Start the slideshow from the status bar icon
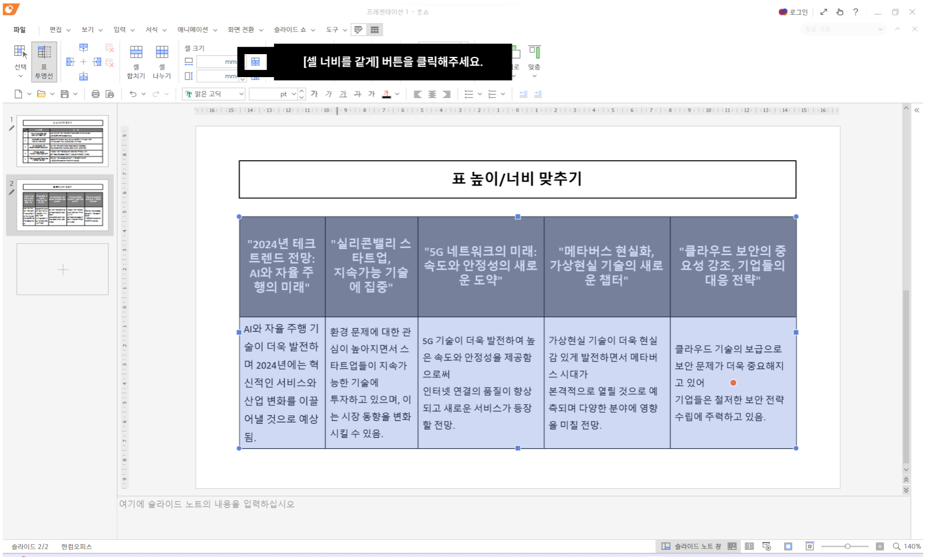The height and width of the screenshot is (560, 929). click(x=767, y=546)
